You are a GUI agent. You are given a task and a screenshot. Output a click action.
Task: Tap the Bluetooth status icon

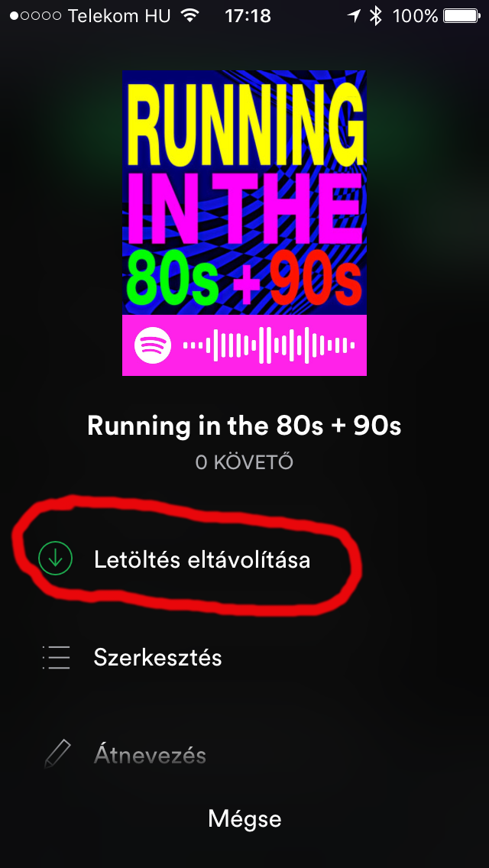377,16
